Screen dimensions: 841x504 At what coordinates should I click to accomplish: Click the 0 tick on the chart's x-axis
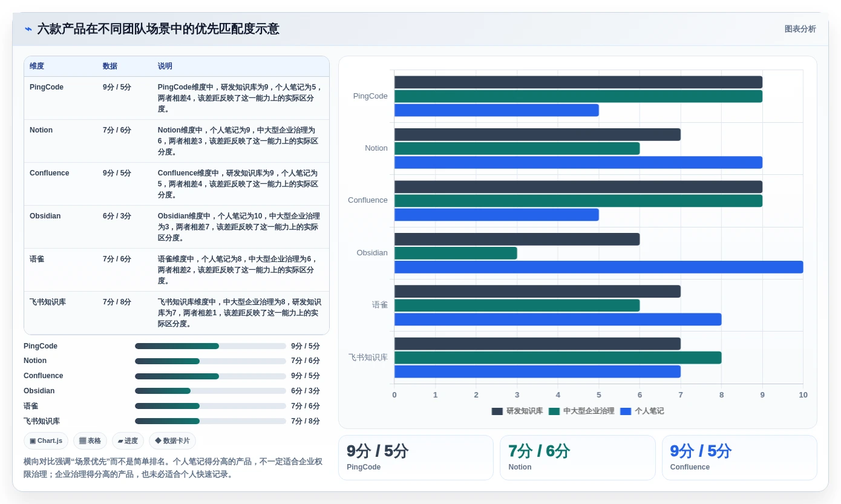coord(394,395)
